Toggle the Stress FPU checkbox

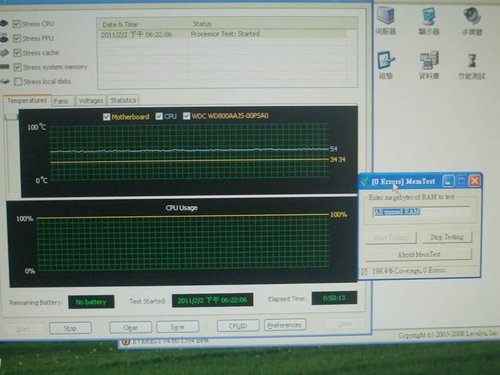pos(17,38)
